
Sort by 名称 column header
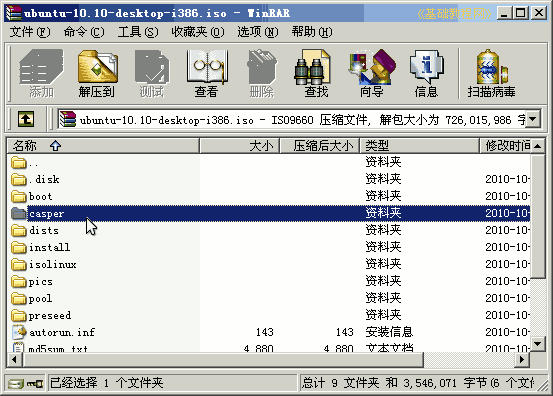tap(103, 146)
